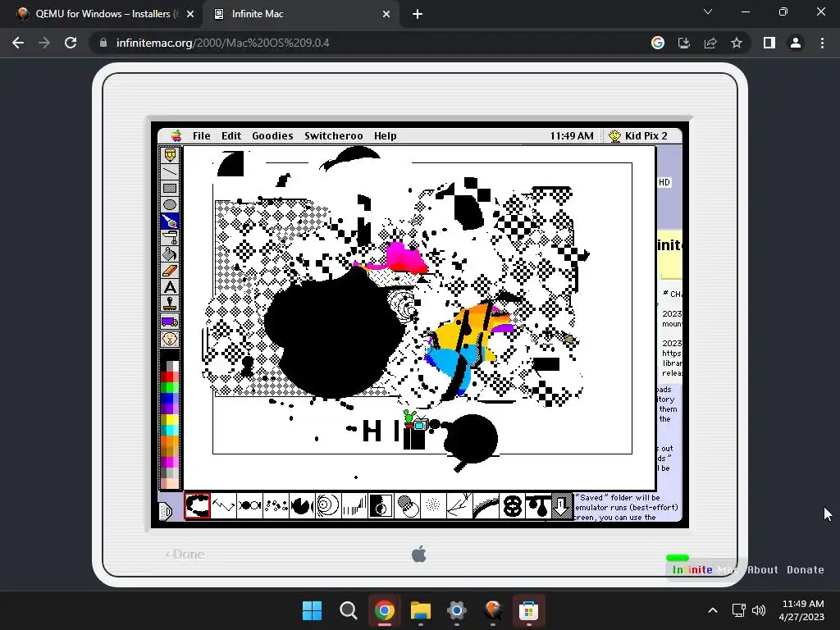Viewport: 840px width, 630px height.
Task: Open the Apple menu in Mac OS
Action: point(176,136)
